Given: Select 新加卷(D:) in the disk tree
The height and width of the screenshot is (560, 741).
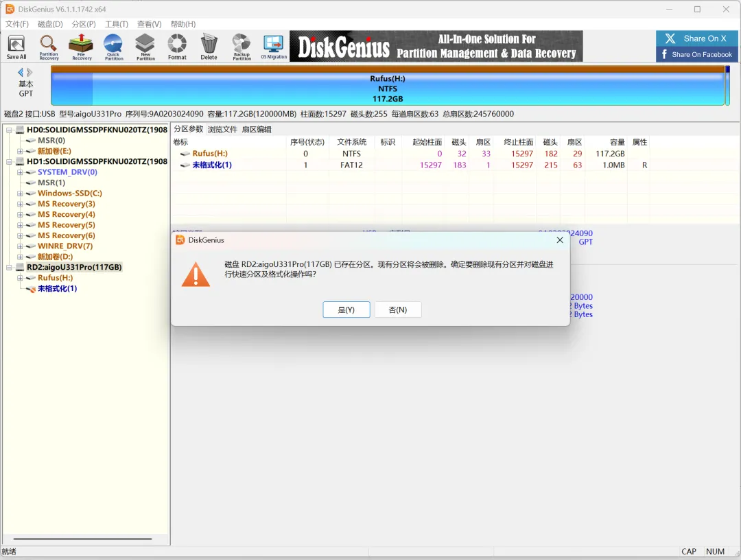Looking at the screenshot, I should (56, 257).
